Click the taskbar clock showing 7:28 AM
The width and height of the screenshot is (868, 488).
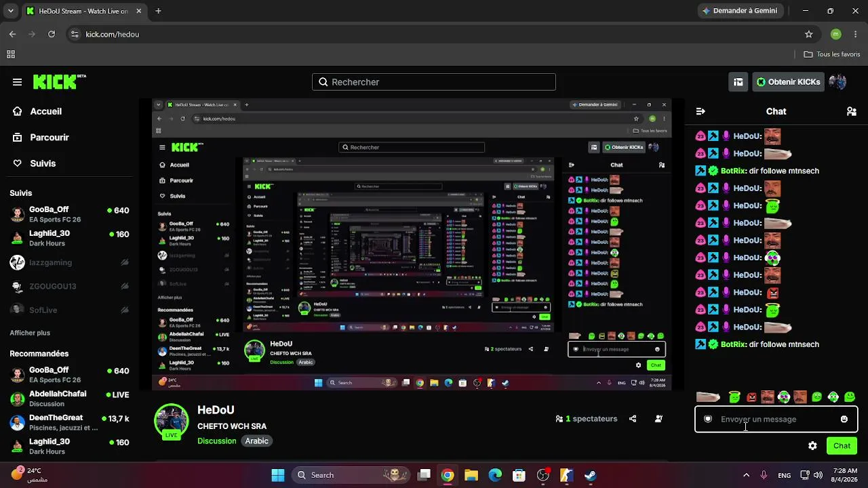tap(845, 475)
